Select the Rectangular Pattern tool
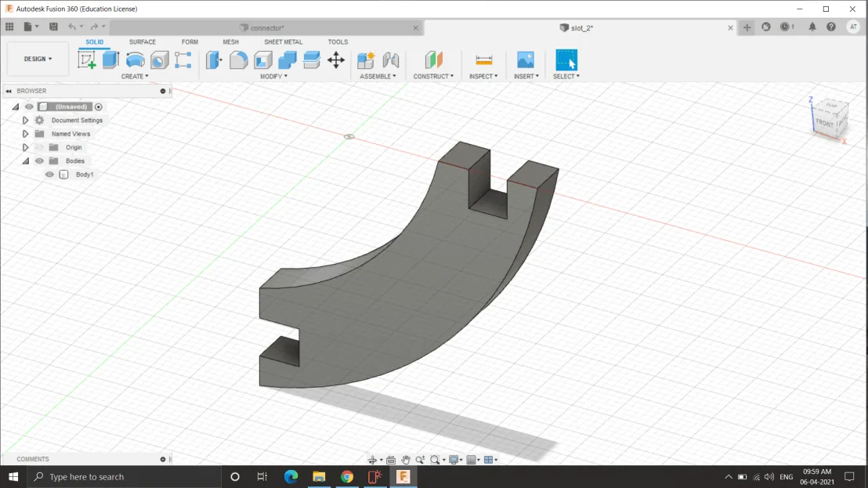The image size is (868, 488). coord(183,60)
